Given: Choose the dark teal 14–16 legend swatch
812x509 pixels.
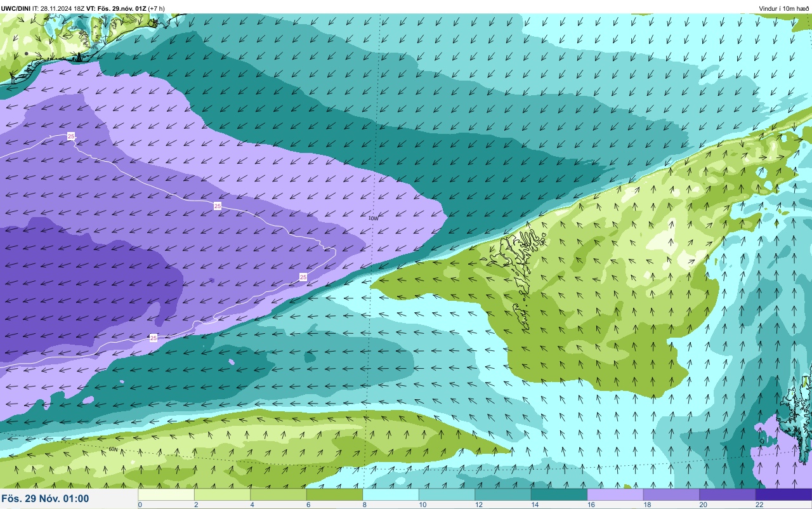Looking at the screenshot, I should [x=559, y=494].
